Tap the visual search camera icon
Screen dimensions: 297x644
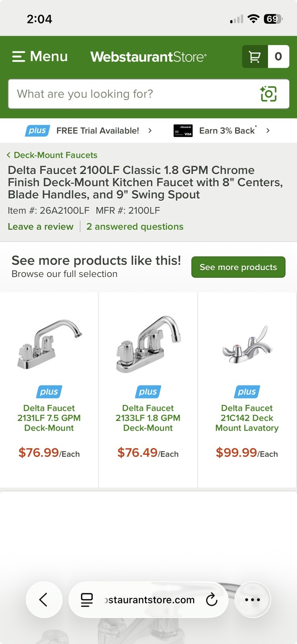tap(268, 94)
